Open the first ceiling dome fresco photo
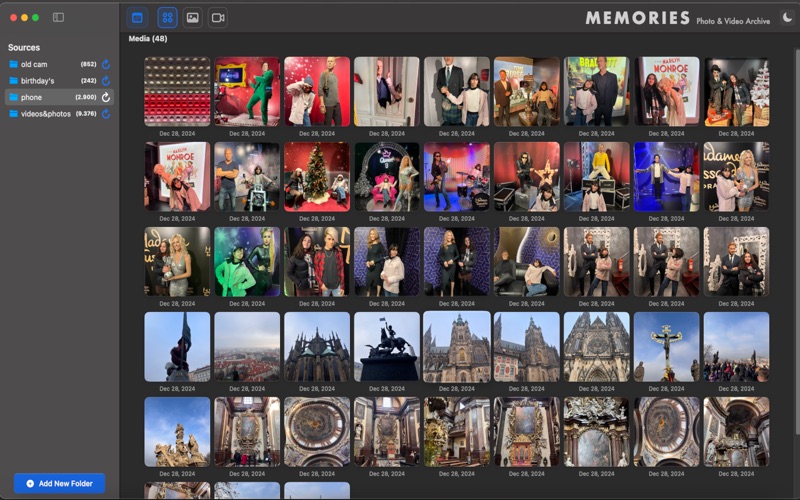800x500 pixels. tap(317, 432)
